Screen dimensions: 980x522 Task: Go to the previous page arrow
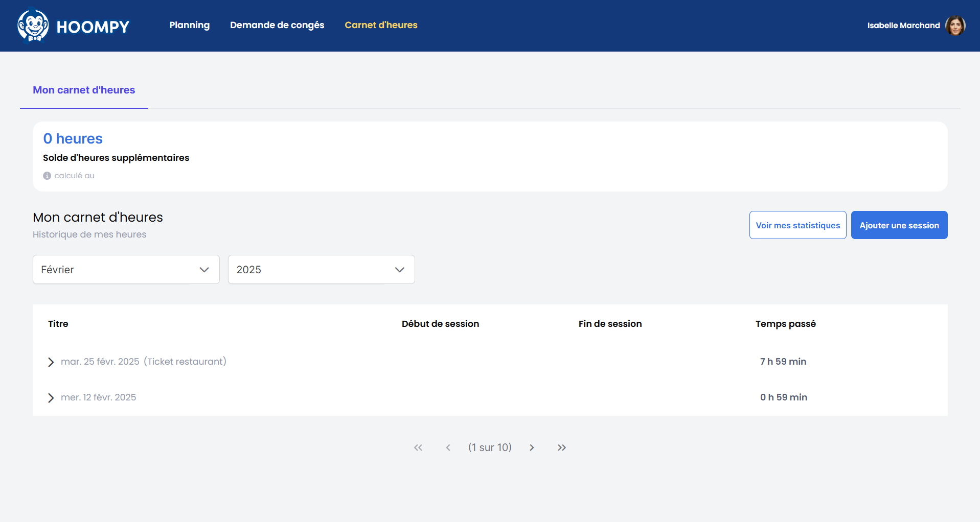(448, 447)
